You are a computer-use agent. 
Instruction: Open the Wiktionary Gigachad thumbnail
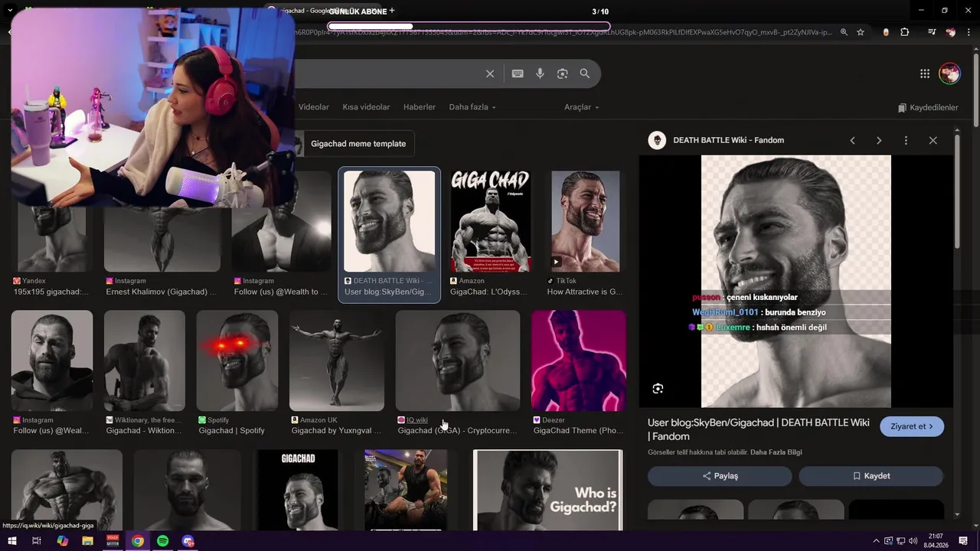point(144,360)
